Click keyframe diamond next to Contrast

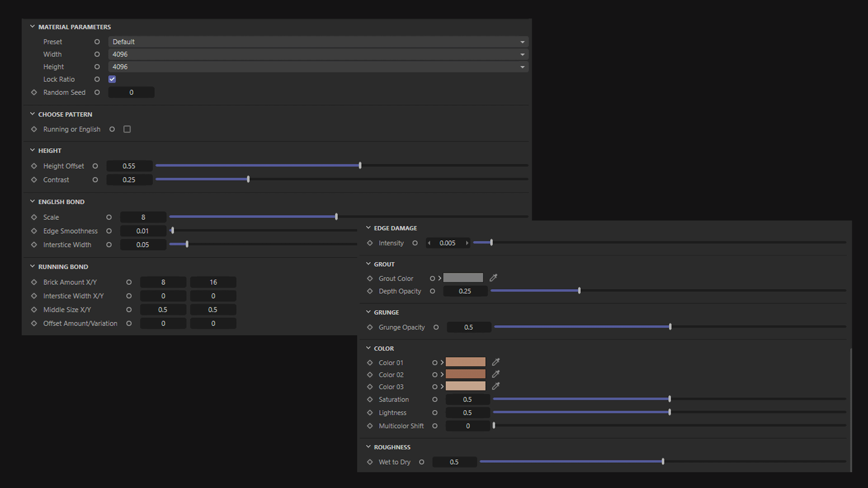(34, 179)
